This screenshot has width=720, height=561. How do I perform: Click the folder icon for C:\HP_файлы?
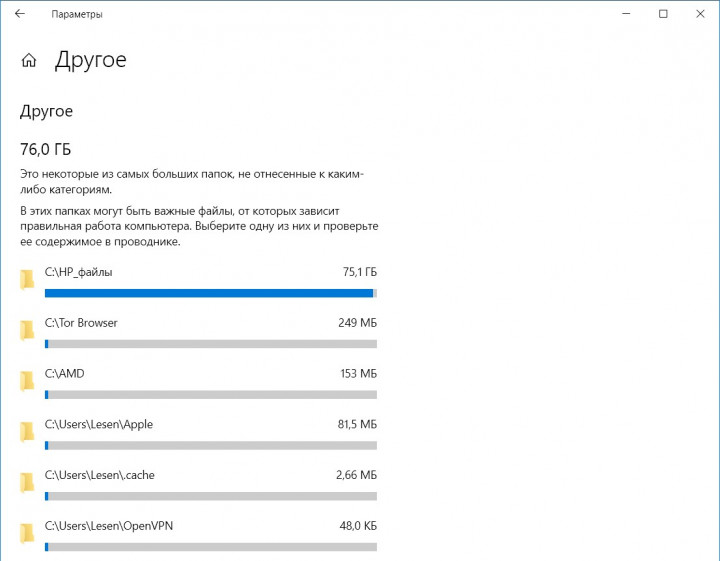(27, 280)
